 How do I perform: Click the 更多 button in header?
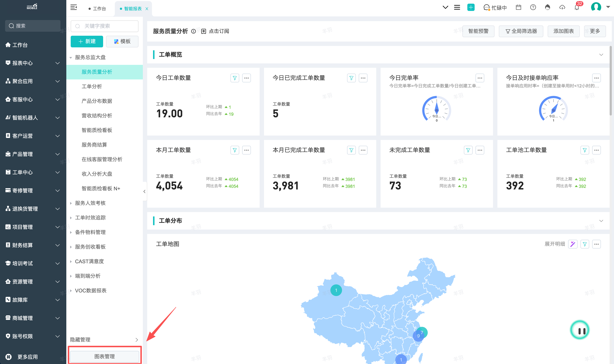595,31
